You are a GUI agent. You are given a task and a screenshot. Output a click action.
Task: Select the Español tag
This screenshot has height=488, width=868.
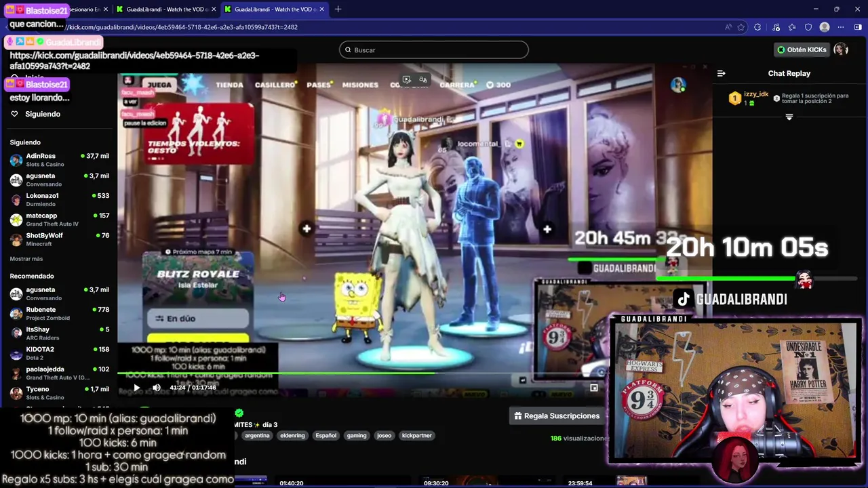pos(325,435)
